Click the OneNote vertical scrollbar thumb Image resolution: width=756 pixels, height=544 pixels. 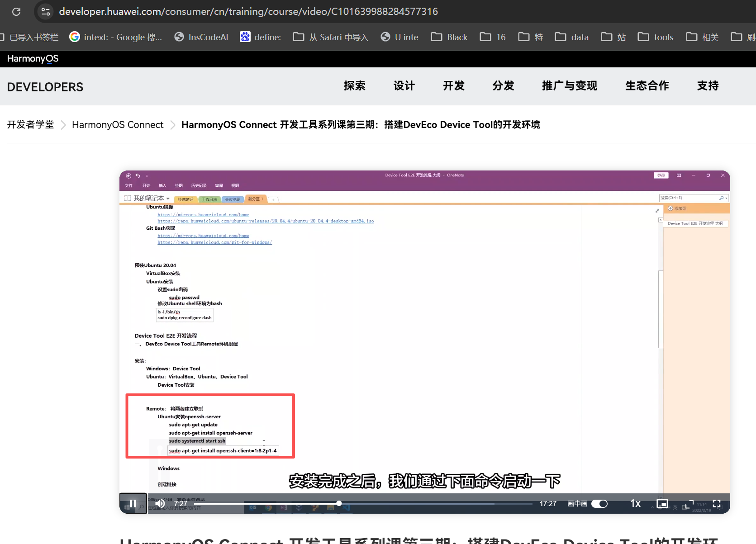pos(661,309)
